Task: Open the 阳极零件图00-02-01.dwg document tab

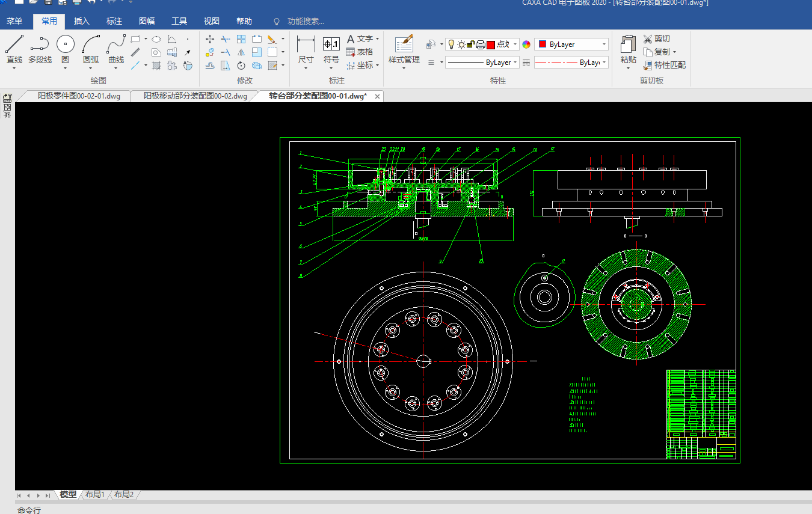Action: (x=78, y=96)
